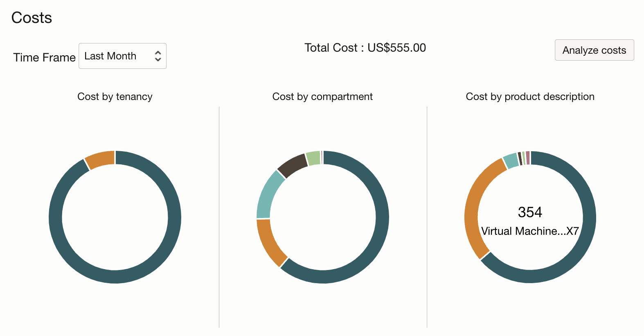Click the Total Cost US$555.00 label
The width and height of the screenshot is (644, 336).
tap(364, 48)
